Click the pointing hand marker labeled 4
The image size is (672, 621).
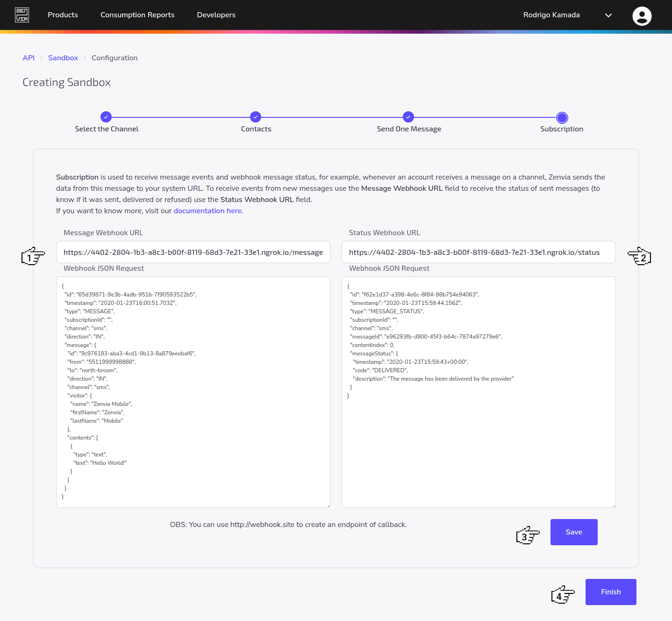coord(562,595)
